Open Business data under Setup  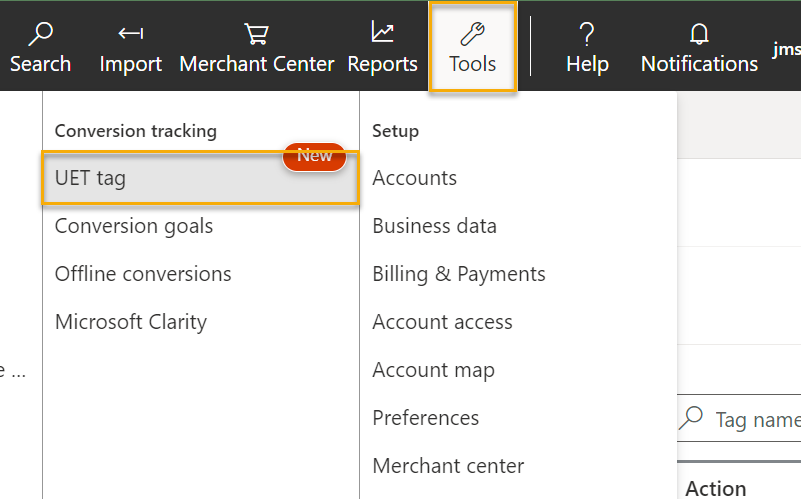[x=434, y=226]
